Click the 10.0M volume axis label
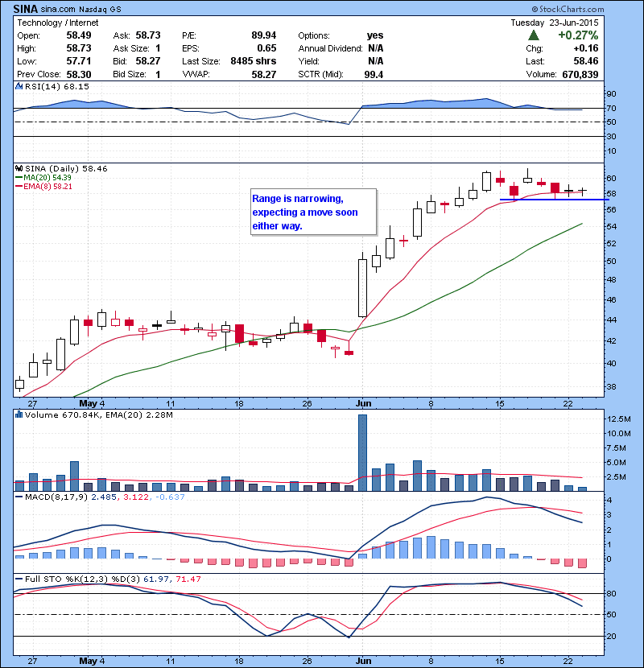644x668 pixels. tap(619, 433)
